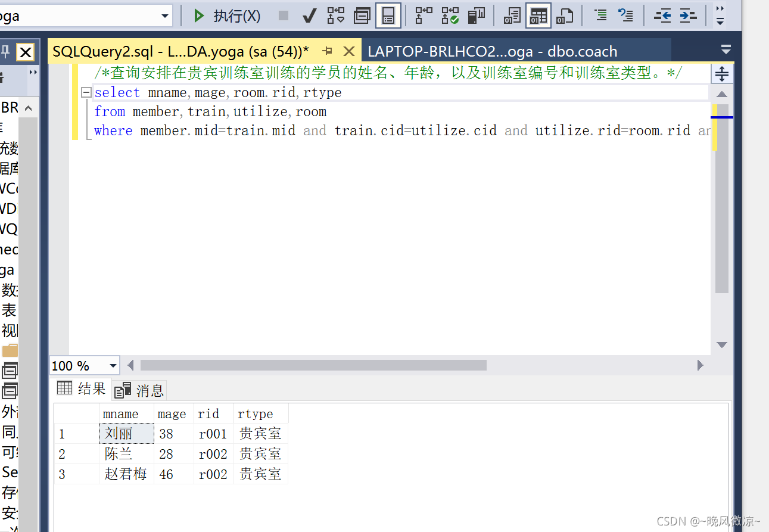Click the mage column header
Screen dimensions: 769x532
pos(174,413)
